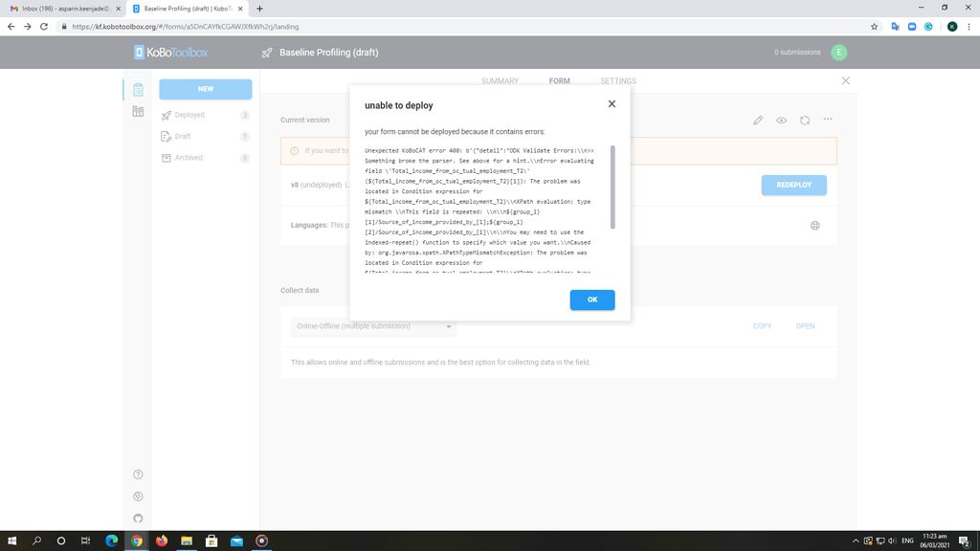
Task: Open the Online-Offline submission dropdown
Action: tap(371, 326)
